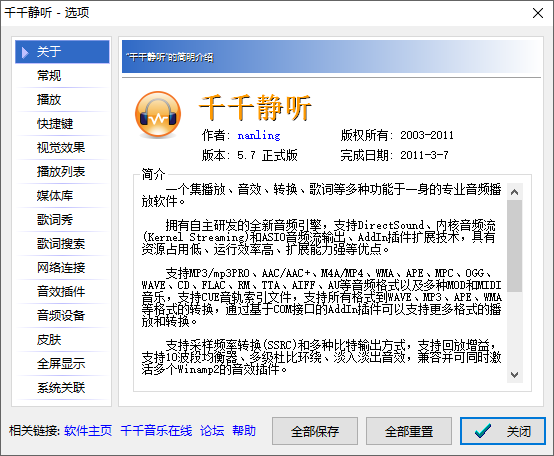
Task: Select the 关于 category in the sidebar
Action: tap(62, 52)
